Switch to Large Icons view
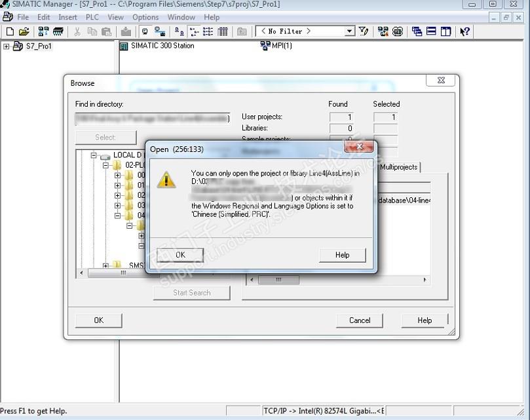Image resolution: width=530 pixels, height=420 pixels. point(179,32)
